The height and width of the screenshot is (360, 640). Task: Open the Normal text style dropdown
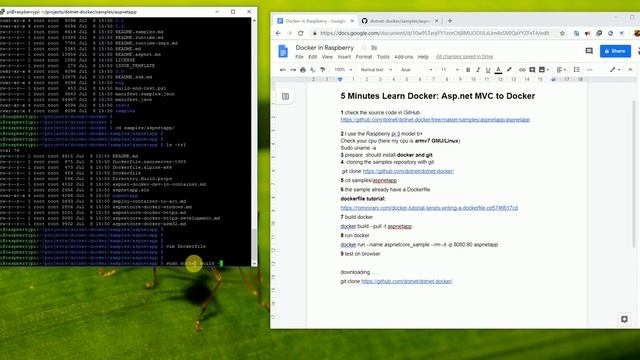(376, 70)
